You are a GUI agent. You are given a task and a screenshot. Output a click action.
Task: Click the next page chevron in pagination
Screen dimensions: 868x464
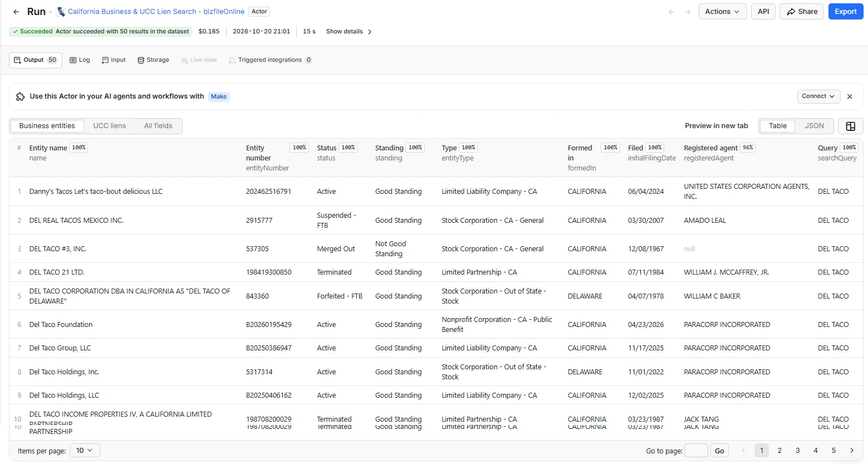tap(851, 451)
